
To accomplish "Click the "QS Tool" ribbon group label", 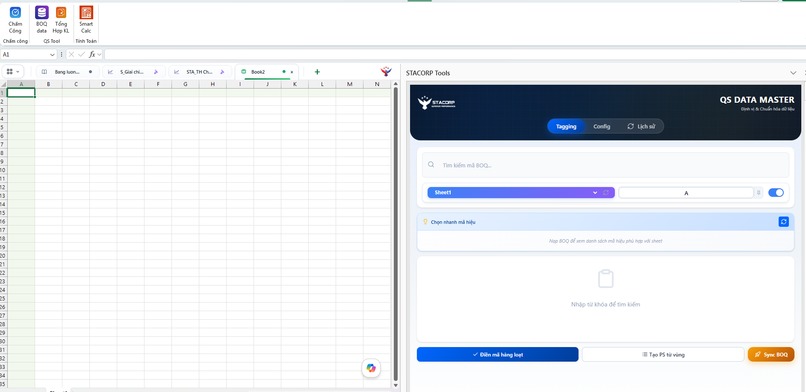I will click(51, 41).
